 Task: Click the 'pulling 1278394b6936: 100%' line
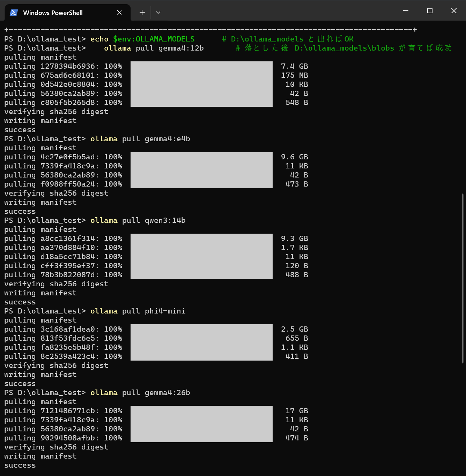point(63,66)
